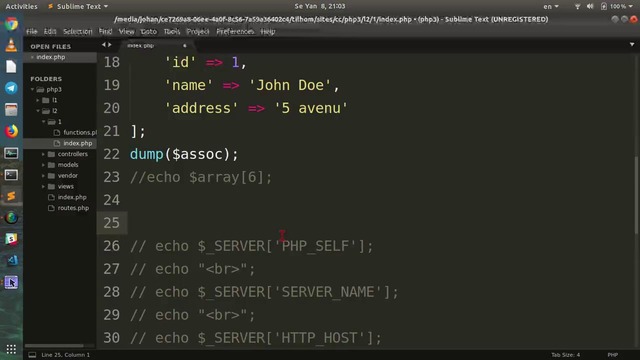Launch VLC media player from dock

(11, 45)
